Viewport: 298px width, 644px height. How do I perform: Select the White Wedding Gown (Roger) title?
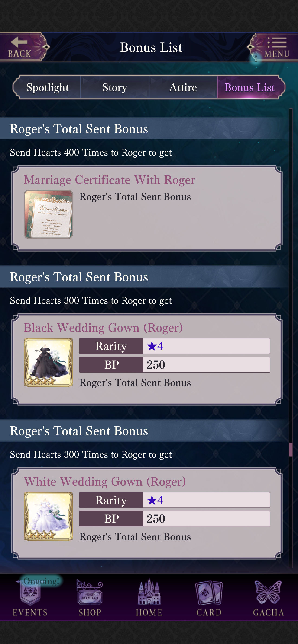click(105, 482)
